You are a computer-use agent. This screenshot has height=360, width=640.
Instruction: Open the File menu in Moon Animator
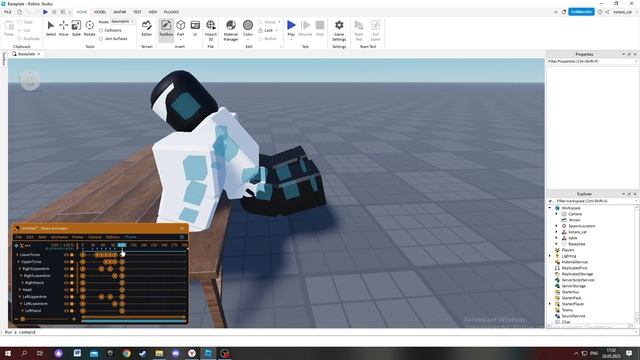tap(18, 237)
